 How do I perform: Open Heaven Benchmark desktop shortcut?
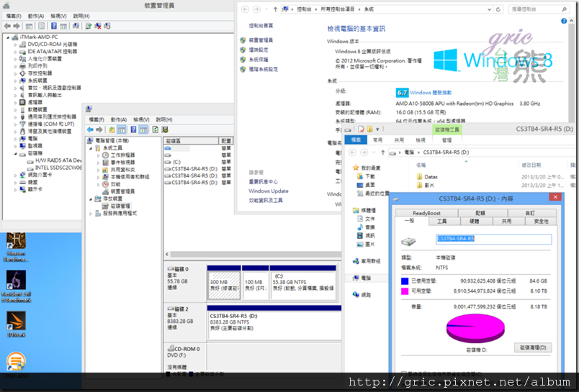(16, 246)
